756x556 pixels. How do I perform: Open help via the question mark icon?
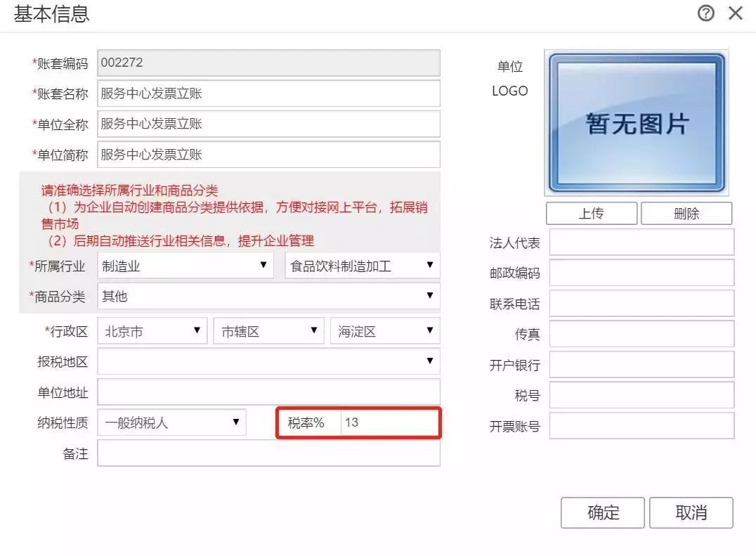706,13
